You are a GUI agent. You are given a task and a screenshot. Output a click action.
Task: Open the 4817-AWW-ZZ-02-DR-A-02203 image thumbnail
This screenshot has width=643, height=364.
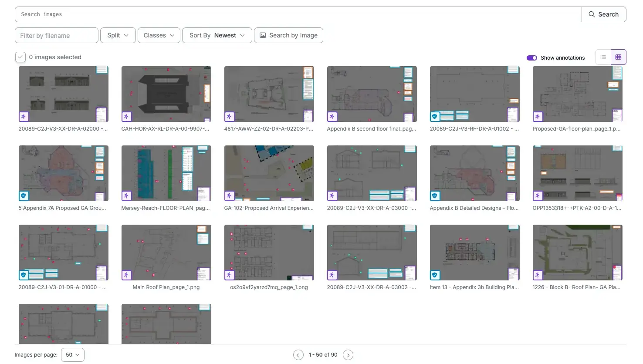pos(269,94)
